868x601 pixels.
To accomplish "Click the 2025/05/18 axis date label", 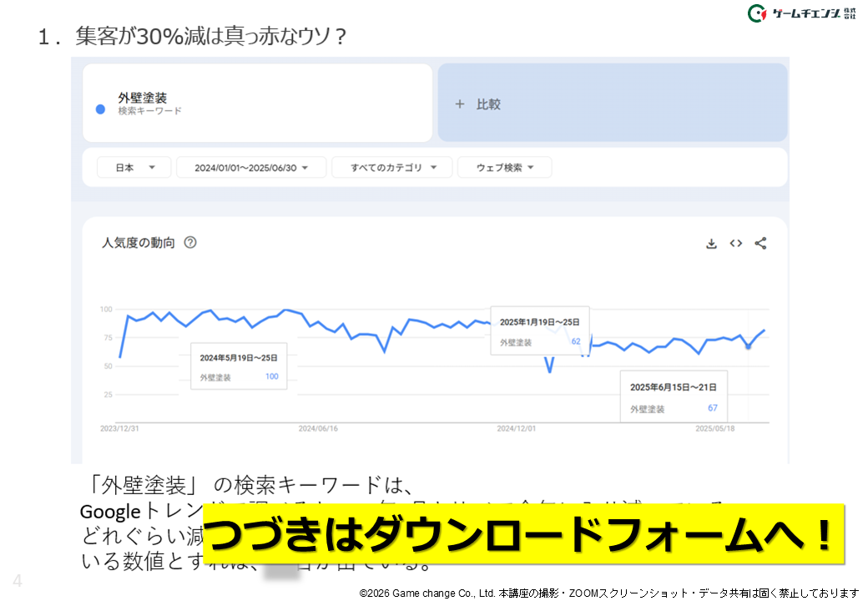I will coord(714,428).
